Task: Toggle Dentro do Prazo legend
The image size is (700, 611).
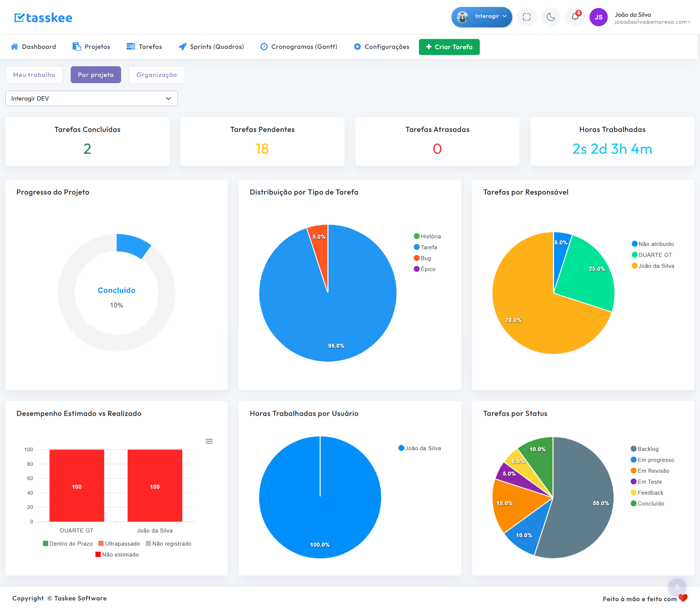Action: click(x=68, y=544)
